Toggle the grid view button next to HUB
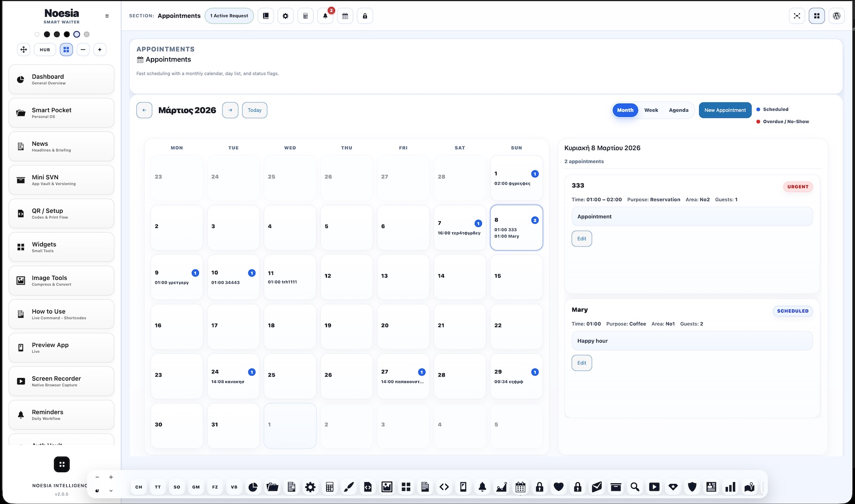This screenshot has height=504, width=855. [66, 49]
